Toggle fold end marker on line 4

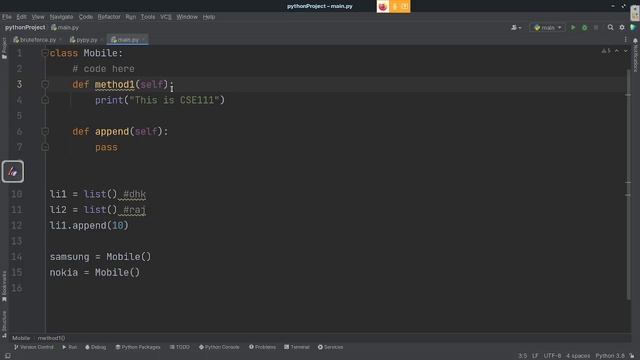pyautogui.click(x=45, y=100)
